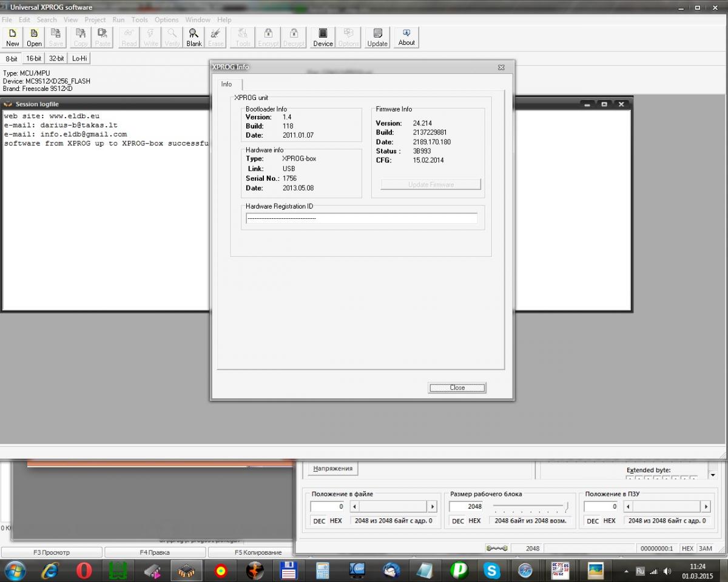Click right arrow of Положение в ПЗУ scrollbar
Screen dimensions: 728x582
pos(706,506)
